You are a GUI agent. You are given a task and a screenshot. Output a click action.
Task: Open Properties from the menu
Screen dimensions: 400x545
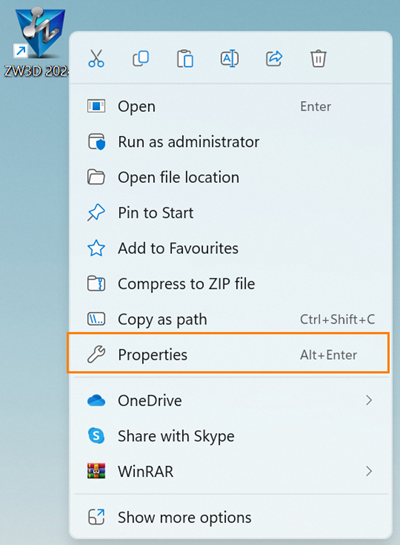tap(228, 353)
